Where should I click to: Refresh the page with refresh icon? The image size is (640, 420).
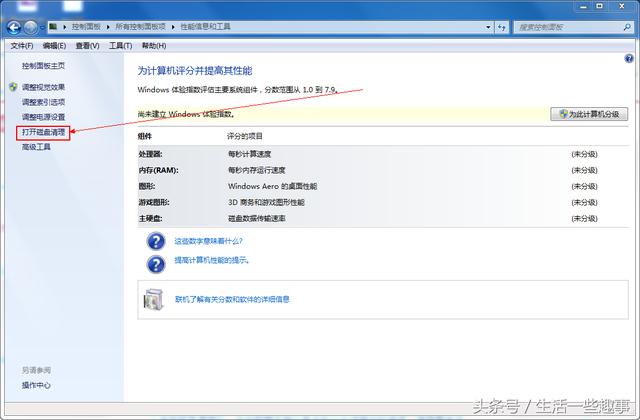pos(502,27)
